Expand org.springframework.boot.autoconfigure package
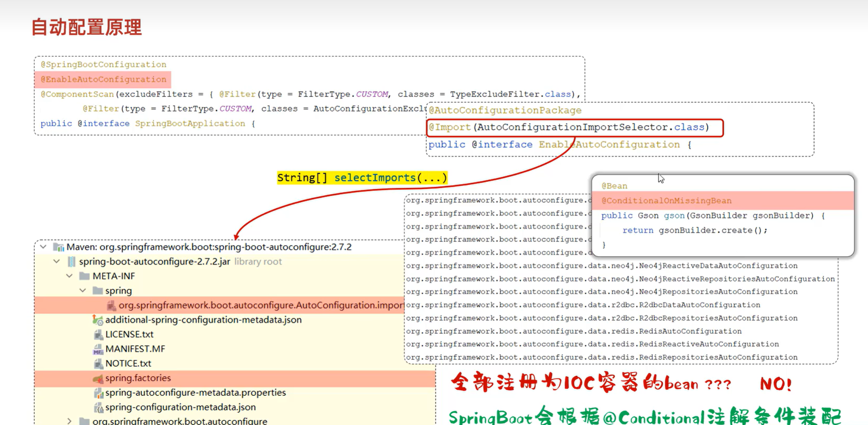The height and width of the screenshot is (425, 868). 70,421
